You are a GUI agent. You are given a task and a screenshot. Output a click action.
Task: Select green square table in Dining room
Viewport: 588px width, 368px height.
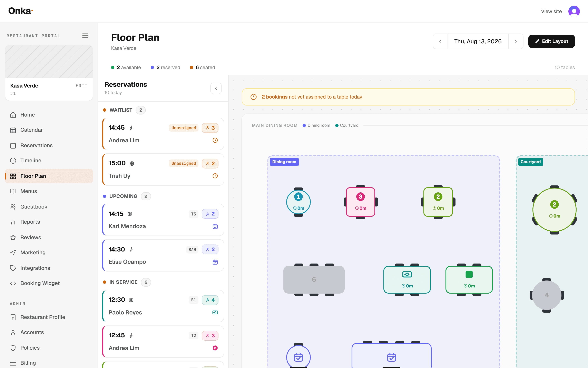(438, 202)
